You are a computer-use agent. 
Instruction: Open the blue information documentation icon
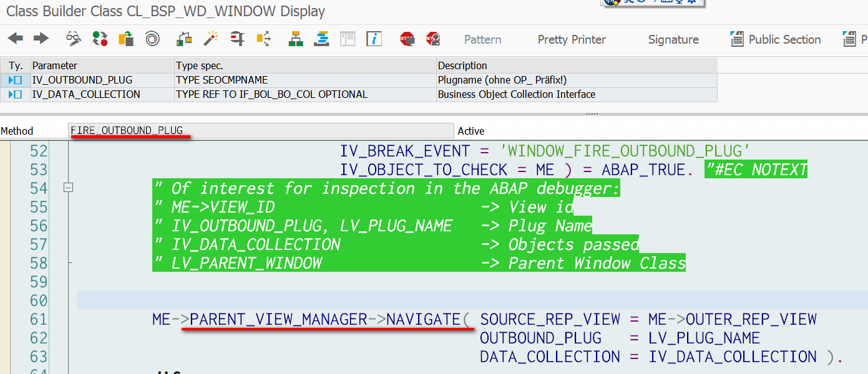[374, 39]
